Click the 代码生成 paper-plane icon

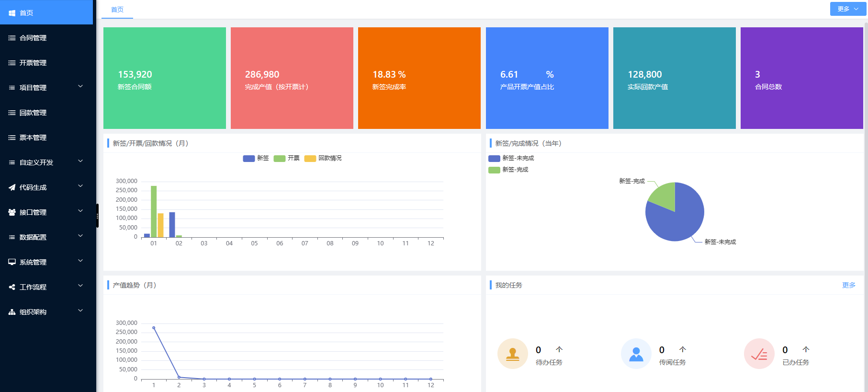pos(12,187)
